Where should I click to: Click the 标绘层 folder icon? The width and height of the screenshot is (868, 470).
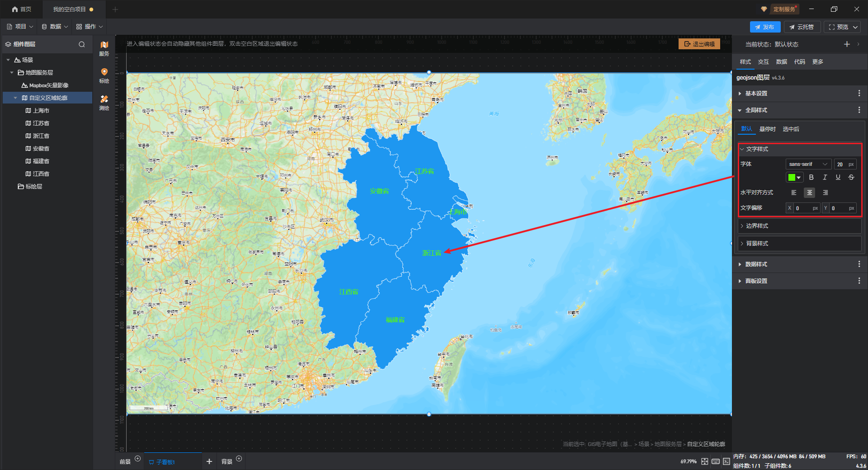[21, 186]
